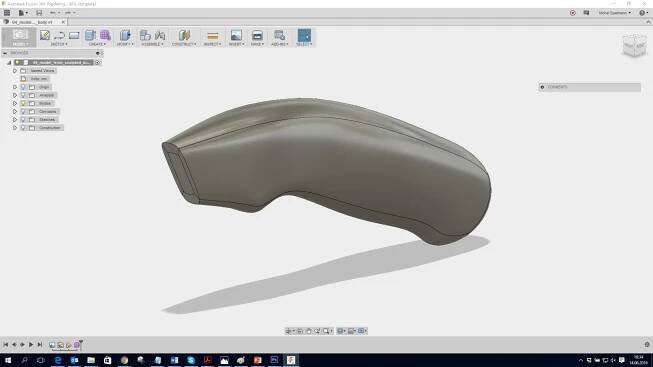The height and width of the screenshot is (367, 653).
Task: Click the Zoom window icon in the navigation bar
Action: [326, 331]
